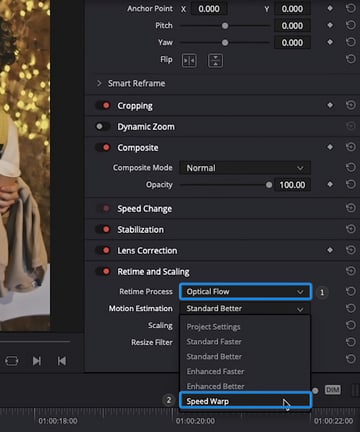The width and height of the screenshot is (360, 432).
Task: Reset the Composite section
Action: 351,147
